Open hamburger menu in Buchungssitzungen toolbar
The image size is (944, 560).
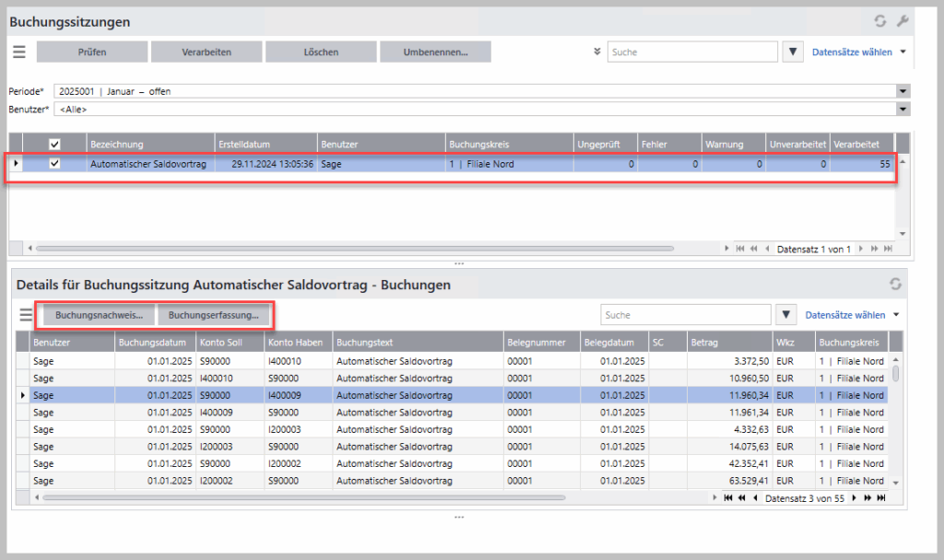19,52
